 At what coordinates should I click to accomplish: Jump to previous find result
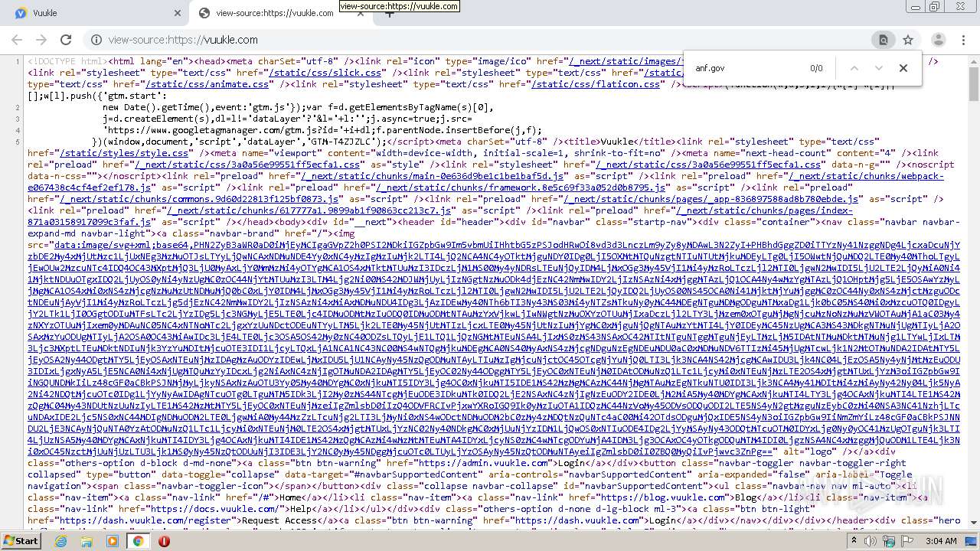pyautogui.click(x=854, y=68)
